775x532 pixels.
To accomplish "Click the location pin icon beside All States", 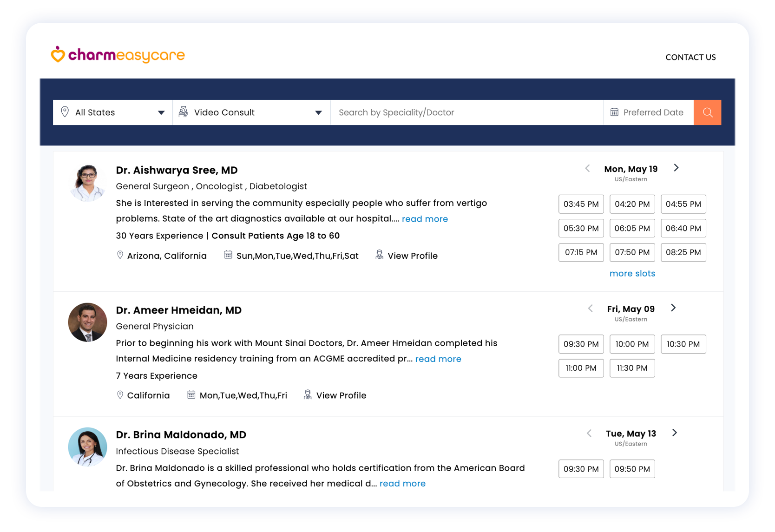I will coord(65,112).
